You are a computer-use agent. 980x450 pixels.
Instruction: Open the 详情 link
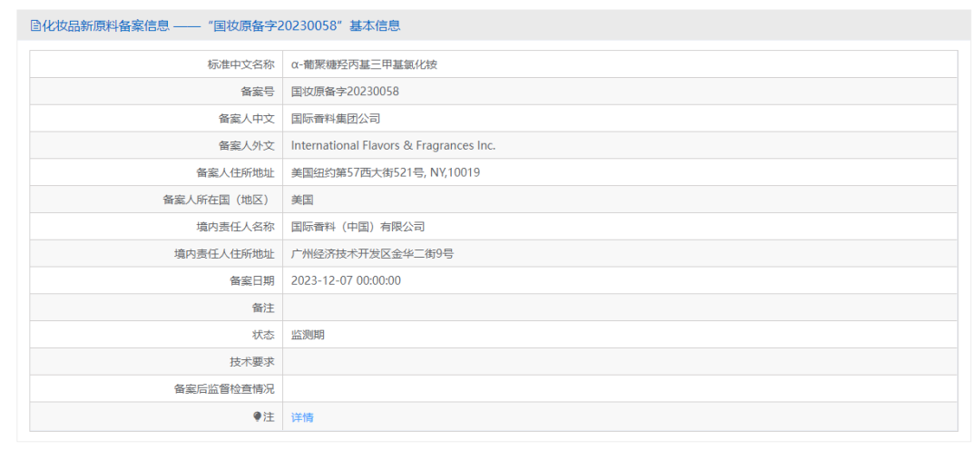(302, 417)
